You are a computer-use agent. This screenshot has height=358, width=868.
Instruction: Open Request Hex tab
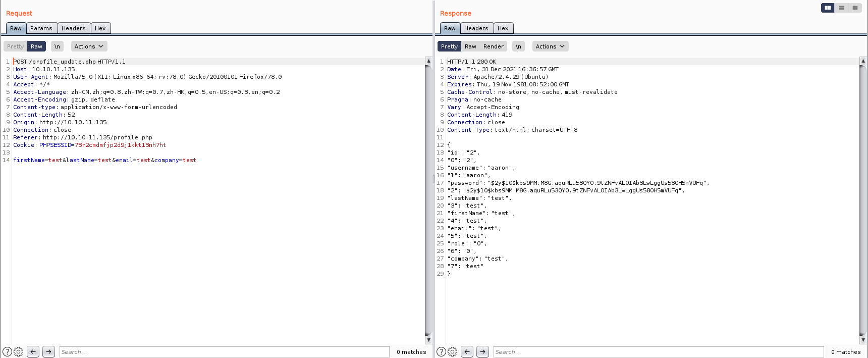coord(100,28)
